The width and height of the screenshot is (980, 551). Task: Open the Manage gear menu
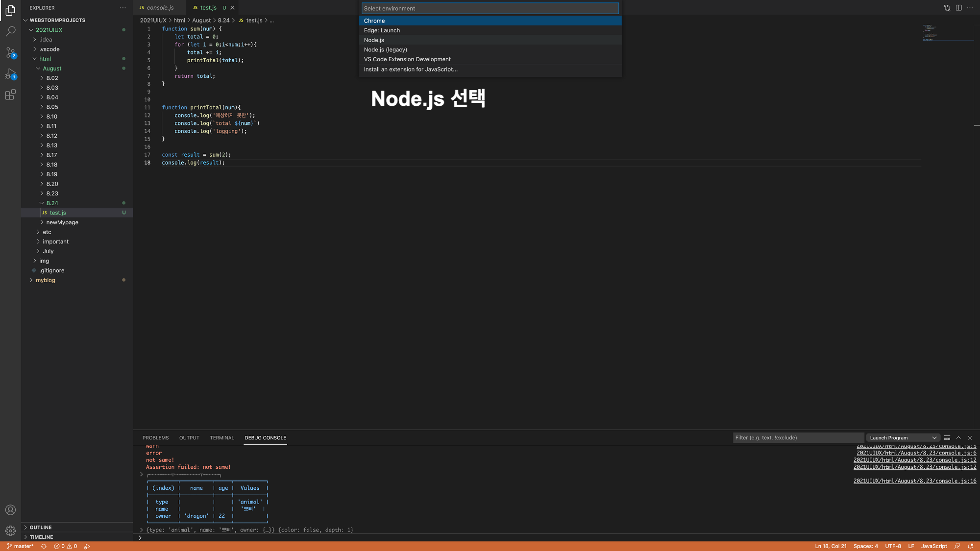(10, 530)
